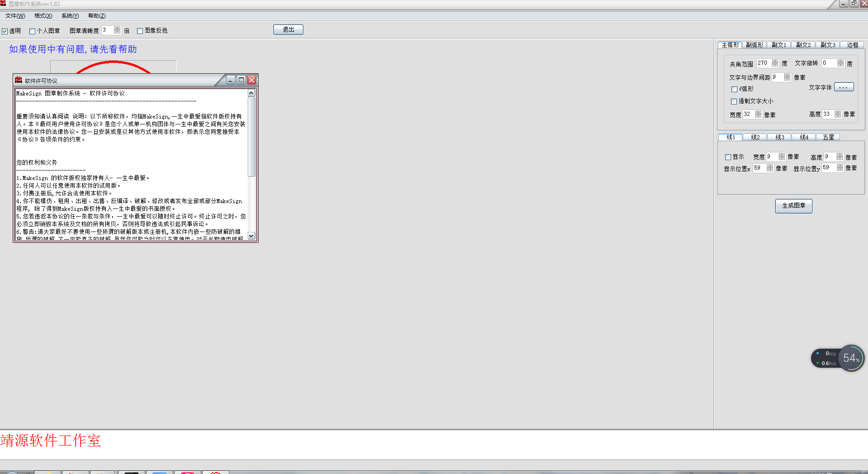The image size is (868, 474).
Task: Open the 帮助(Z) menu
Action: pos(97,16)
